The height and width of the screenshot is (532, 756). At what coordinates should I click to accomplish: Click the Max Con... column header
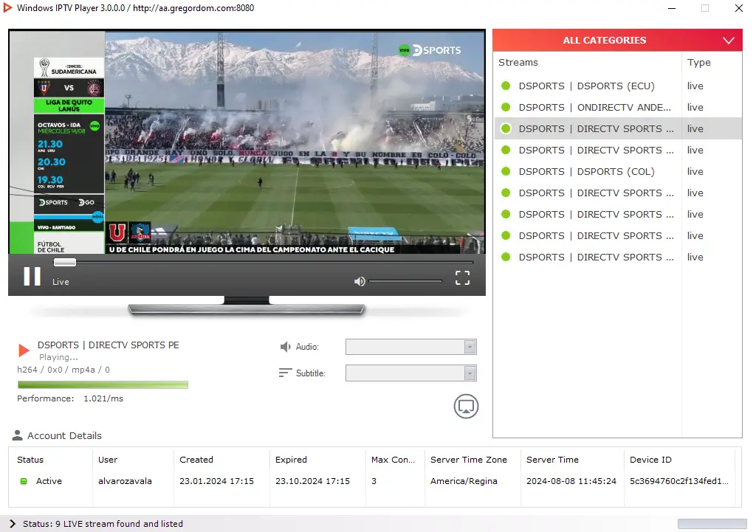393,460
